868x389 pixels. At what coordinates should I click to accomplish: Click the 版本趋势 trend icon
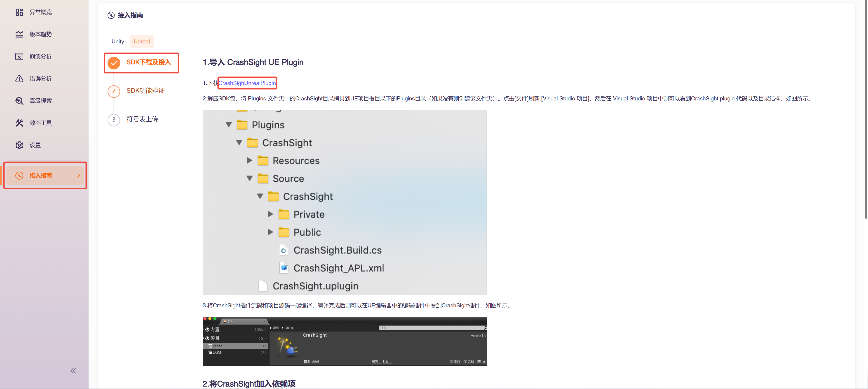[19, 34]
